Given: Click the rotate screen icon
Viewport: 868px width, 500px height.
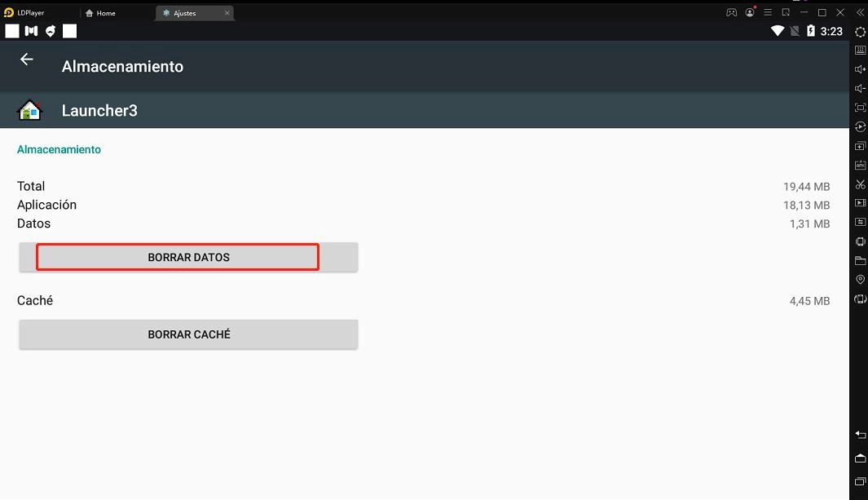Looking at the screenshot, I should click(x=860, y=299).
